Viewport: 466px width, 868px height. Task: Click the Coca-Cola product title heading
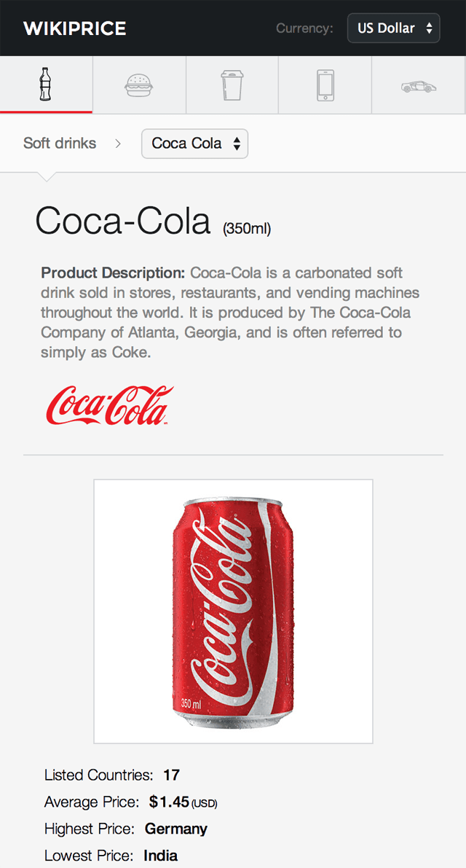click(123, 222)
